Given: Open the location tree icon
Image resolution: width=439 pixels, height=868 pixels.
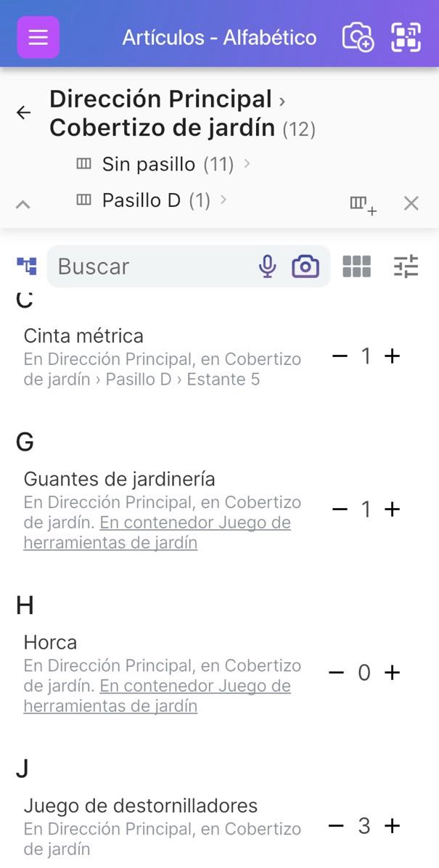Looking at the screenshot, I should pyautogui.click(x=27, y=266).
